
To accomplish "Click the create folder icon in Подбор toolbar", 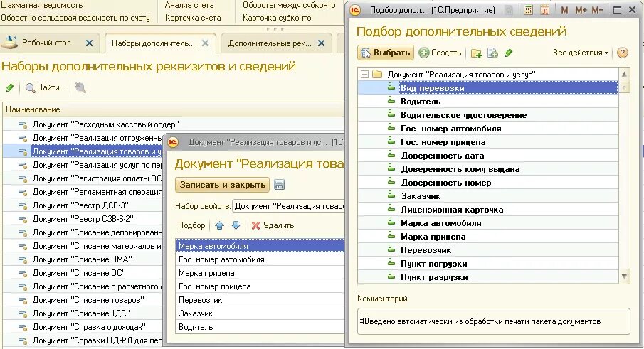I will point(477,53).
